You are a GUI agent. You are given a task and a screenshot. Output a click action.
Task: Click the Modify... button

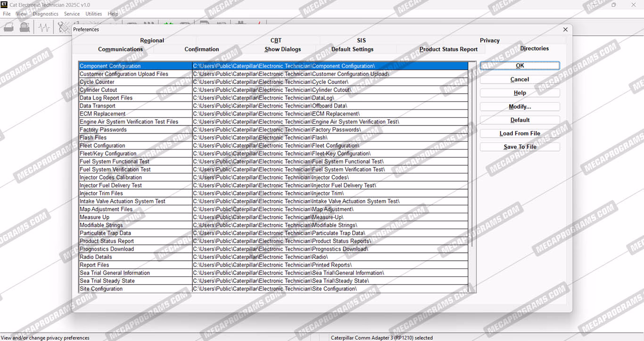(520, 107)
